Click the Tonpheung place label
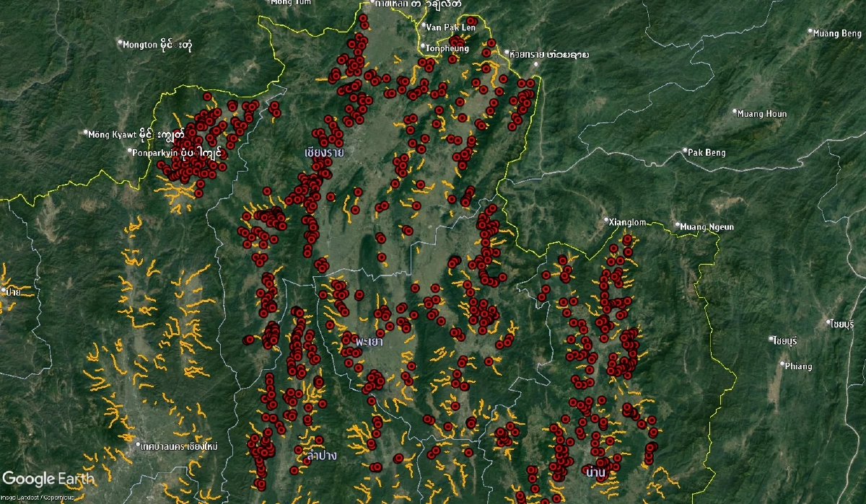 [x=447, y=48]
